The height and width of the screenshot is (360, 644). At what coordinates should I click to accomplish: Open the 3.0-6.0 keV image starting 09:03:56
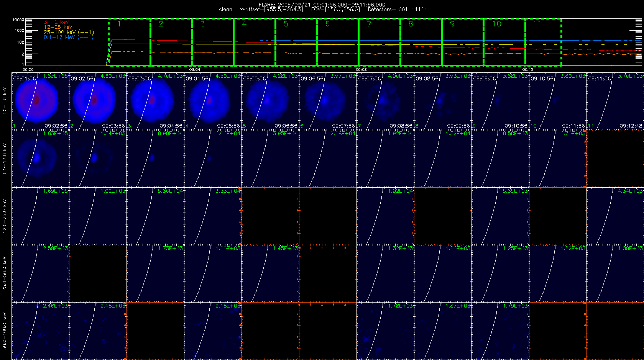tap(155, 101)
